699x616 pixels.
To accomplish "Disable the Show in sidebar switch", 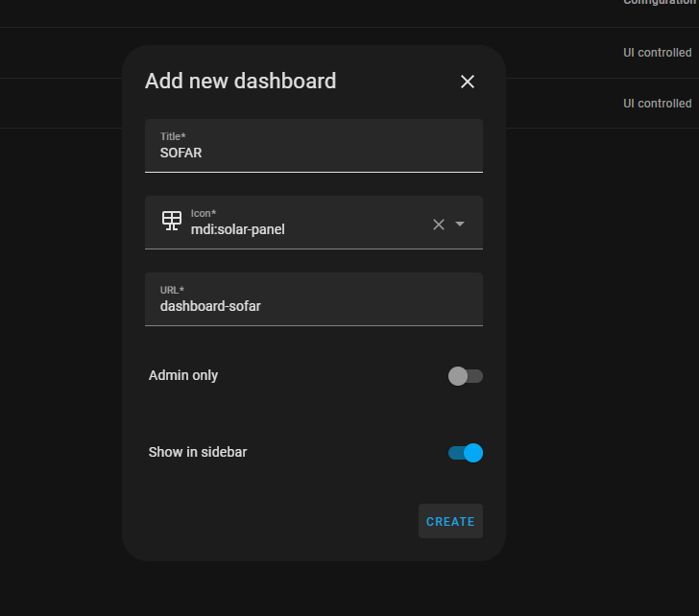I will coord(466,453).
